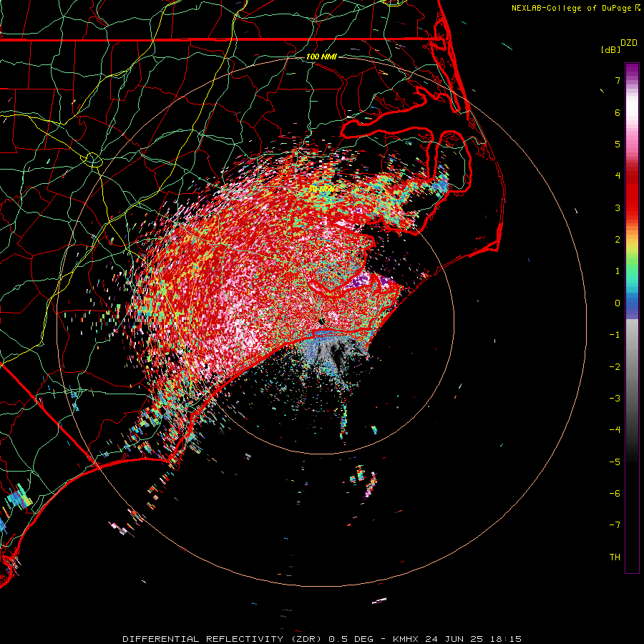The height and width of the screenshot is (644, 644).
Task: Click the 100 NMI range ring label
Action: 321,57
